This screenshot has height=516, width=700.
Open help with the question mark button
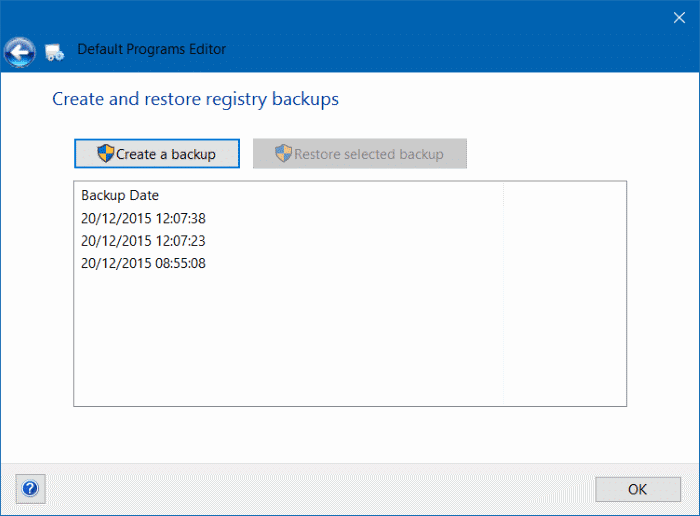pyautogui.click(x=30, y=489)
